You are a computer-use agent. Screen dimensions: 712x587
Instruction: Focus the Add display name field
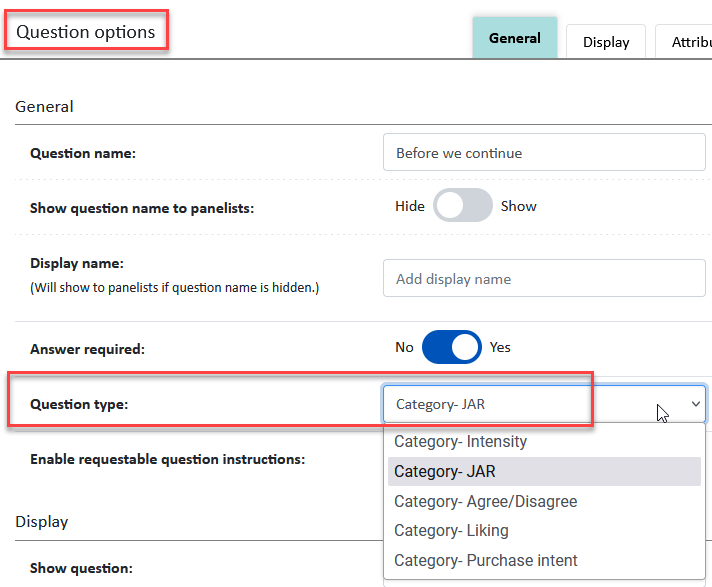coord(544,278)
